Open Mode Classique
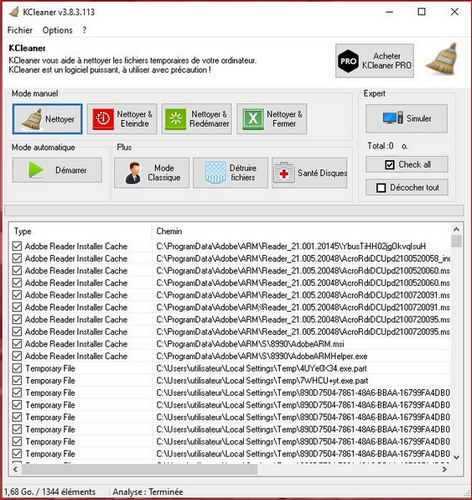472x500 pixels. 152,173
